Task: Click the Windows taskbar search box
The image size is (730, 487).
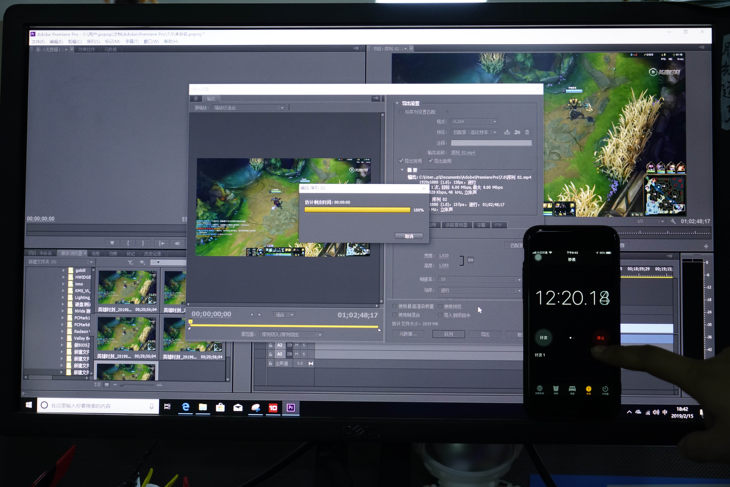Action: click(98, 406)
